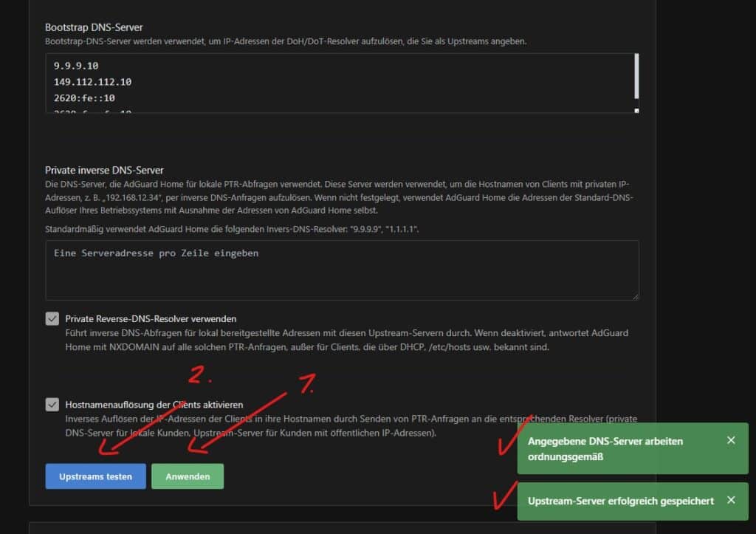This screenshot has width=756, height=534.
Task: Toggle Private Reverse-DNS-Resolver verwenden checkbox
Action: tap(52, 318)
